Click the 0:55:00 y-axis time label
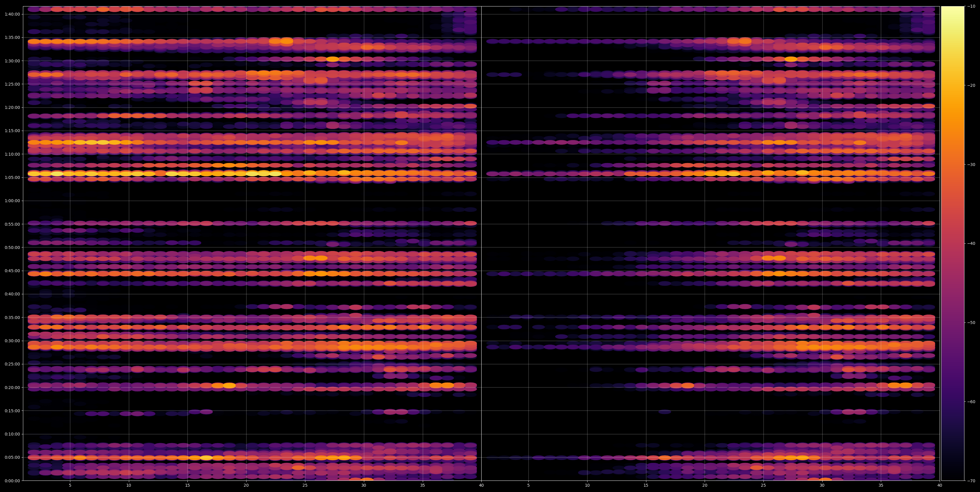This screenshot has width=980, height=492. click(x=12, y=224)
